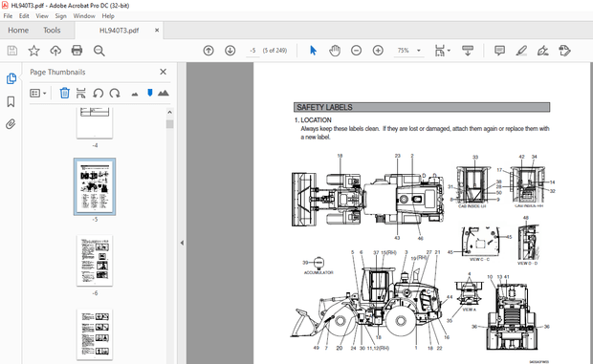Click the ACCUMULATOR label in diagram

(318, 272)
